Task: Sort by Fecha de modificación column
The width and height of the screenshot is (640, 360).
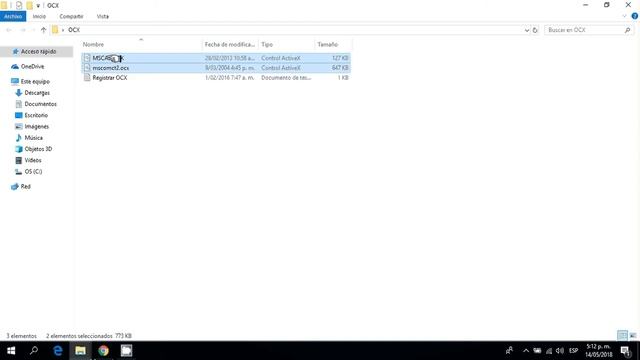Action: tap(230, 44)
